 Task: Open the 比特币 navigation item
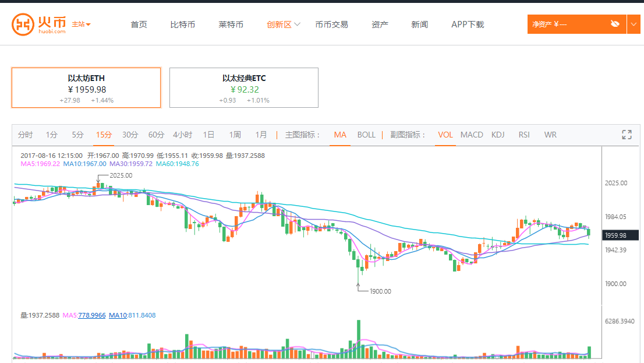182,24
